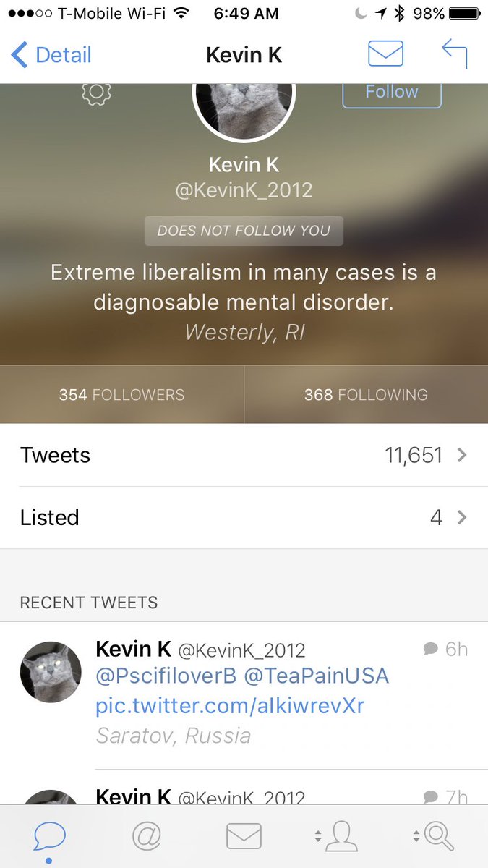Open the messages envelope tab in bottom bar
488x868 pixels.
click(244, 836)
